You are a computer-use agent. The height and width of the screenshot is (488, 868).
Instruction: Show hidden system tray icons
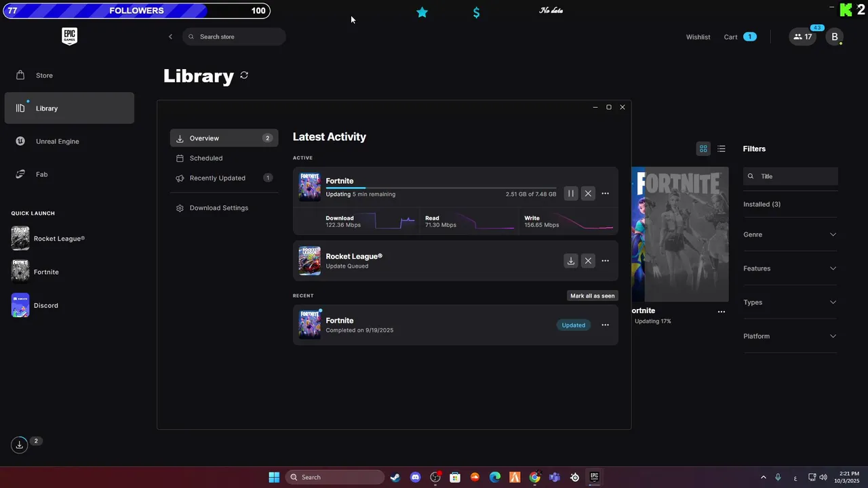(763, 477)
